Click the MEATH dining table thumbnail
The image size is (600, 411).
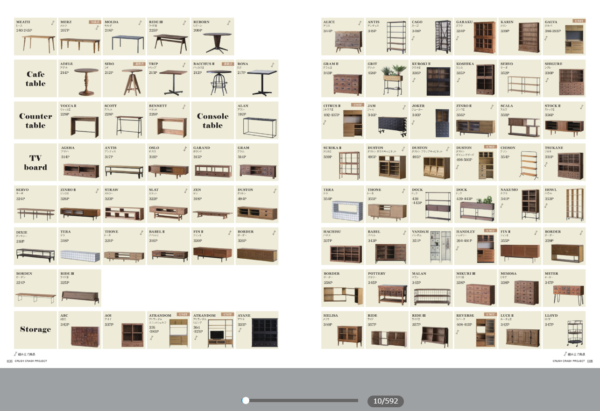pyautogui.click(x=35, y=40)
